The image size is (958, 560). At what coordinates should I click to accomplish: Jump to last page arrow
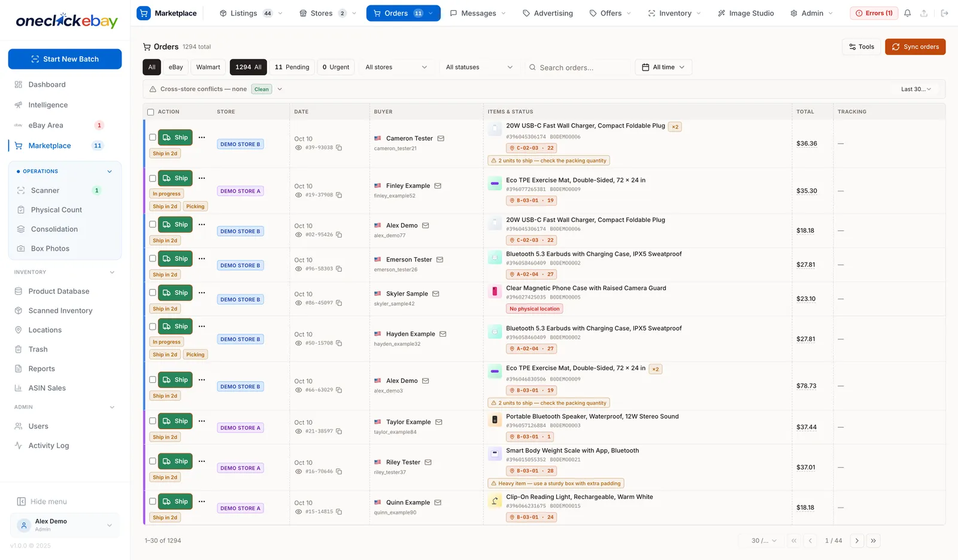874,541
